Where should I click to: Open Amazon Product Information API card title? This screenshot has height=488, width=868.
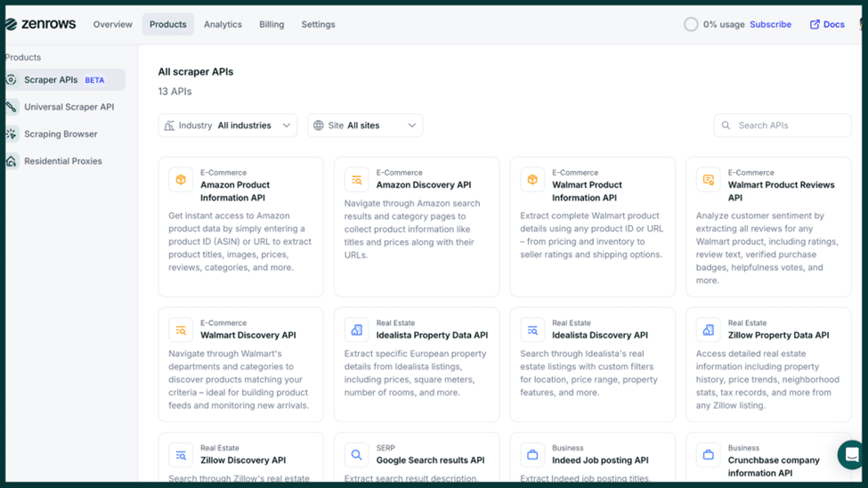click(235, 191)
